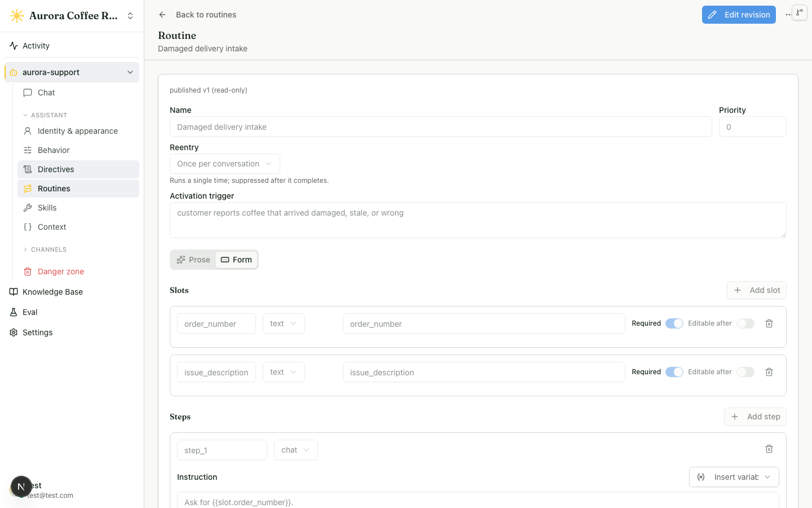Click the routine Name input field
Screen dimensions: 812x508
pos(440,127)
